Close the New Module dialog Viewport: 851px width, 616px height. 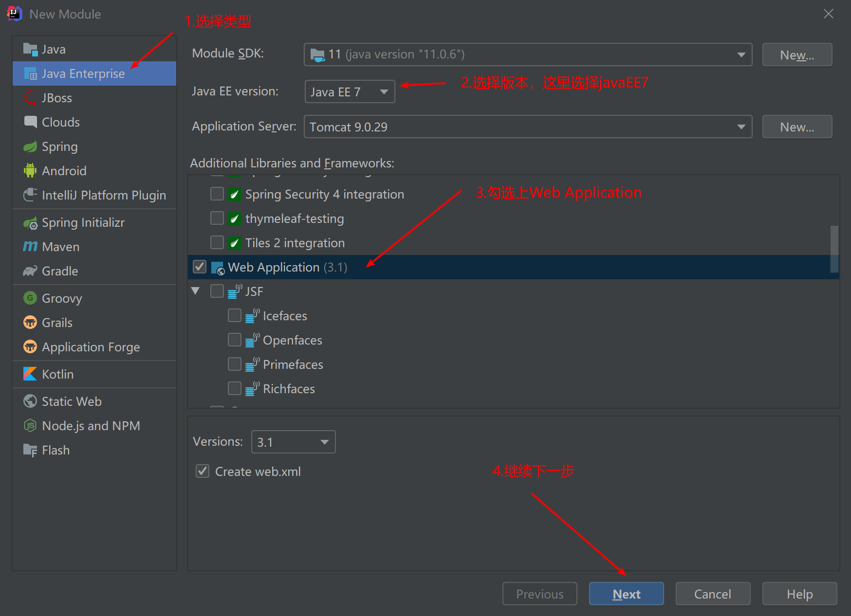click(829, 14)
